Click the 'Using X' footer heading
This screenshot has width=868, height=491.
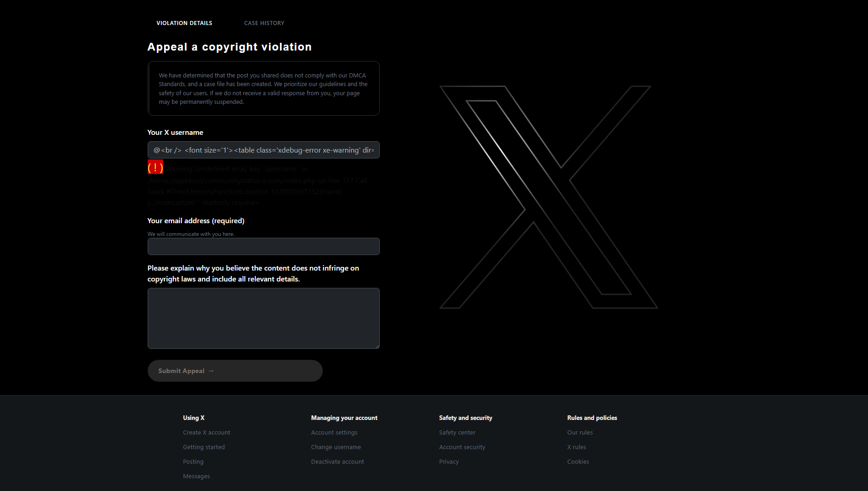click(x=194, y=418)
